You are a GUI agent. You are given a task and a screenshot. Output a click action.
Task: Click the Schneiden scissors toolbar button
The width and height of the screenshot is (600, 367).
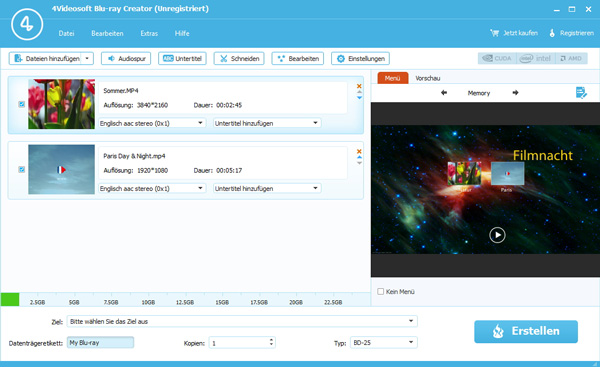[x=239, y=59]
